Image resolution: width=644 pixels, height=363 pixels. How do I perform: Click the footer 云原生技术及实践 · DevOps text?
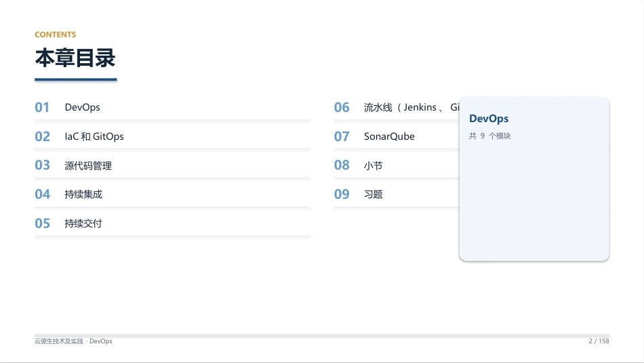(73, 341)
